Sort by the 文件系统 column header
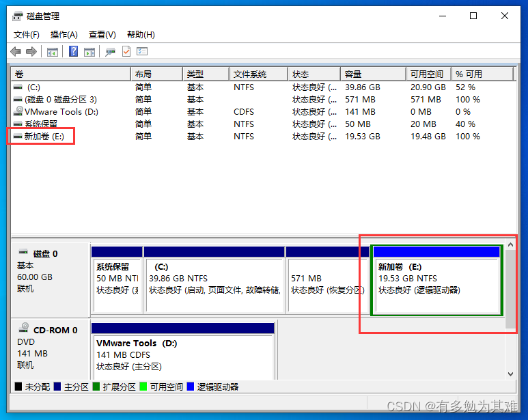This screenshot has height=420, width=528. tap(258, 74)
